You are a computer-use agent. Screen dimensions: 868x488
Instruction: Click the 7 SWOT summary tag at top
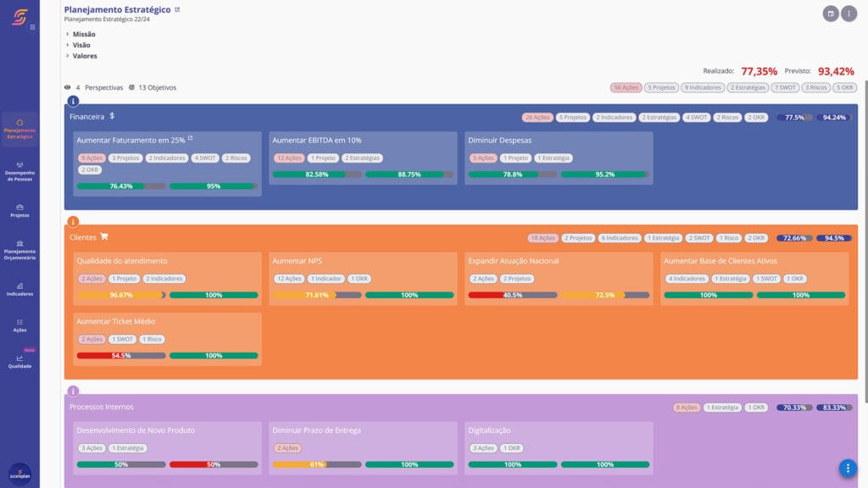pos(785,87)
